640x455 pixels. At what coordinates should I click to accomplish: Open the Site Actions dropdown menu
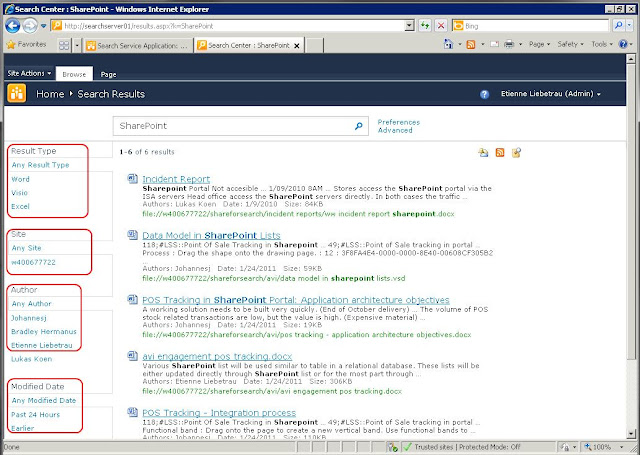point(29,73)
